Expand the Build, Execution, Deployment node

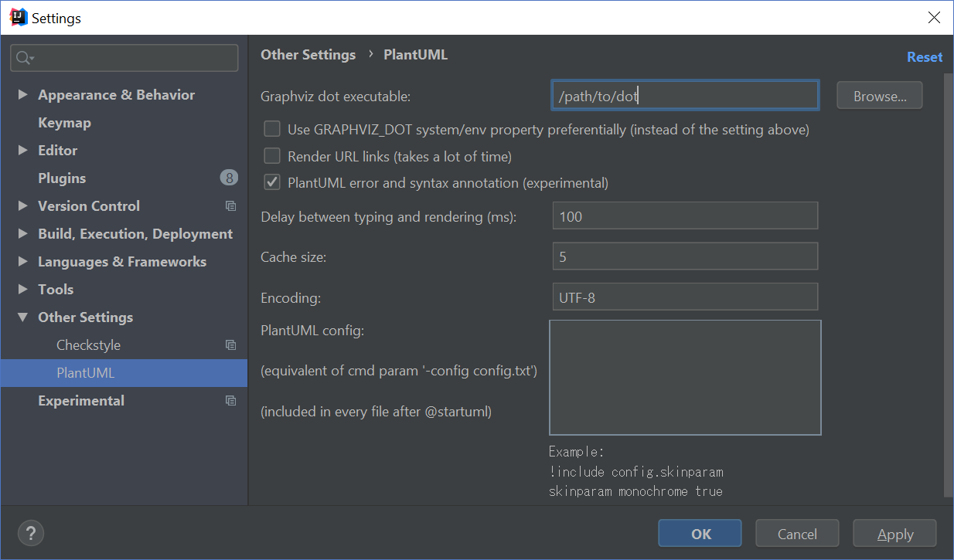pos(22,234)
